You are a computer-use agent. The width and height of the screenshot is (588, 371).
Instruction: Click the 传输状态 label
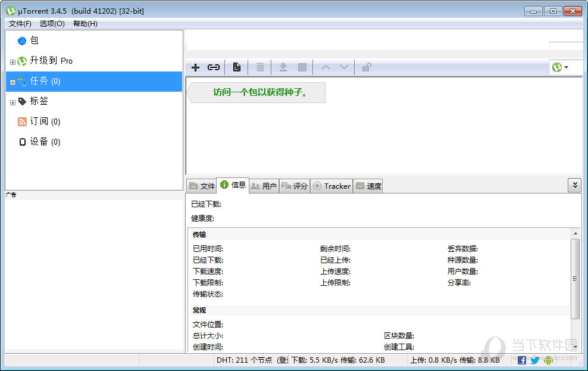pyautogui.click(x=208, y=294)
